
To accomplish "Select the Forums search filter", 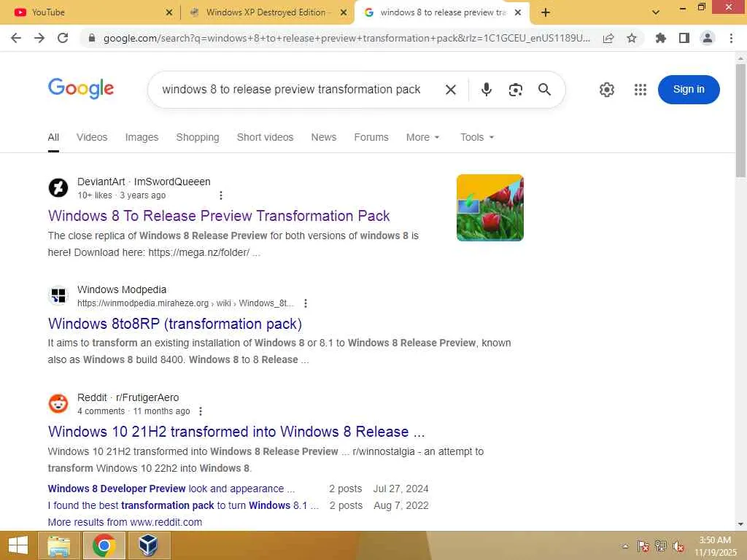I will [x=371, y=137].
